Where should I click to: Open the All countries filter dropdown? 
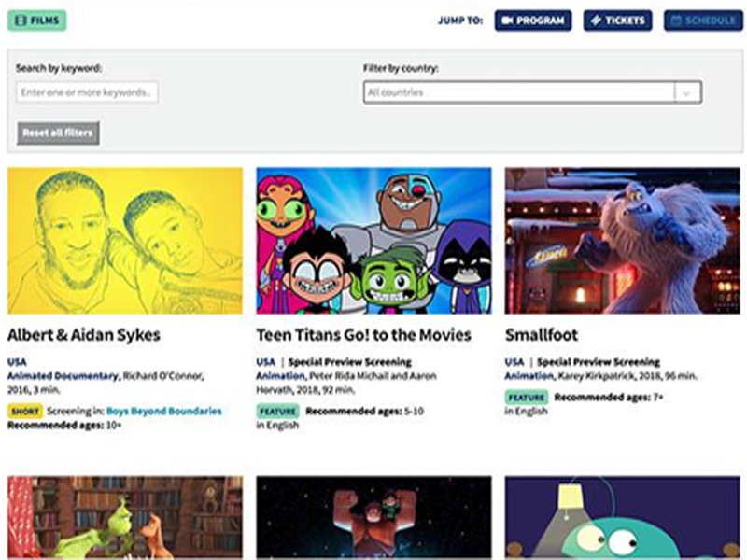click(532, 92)
